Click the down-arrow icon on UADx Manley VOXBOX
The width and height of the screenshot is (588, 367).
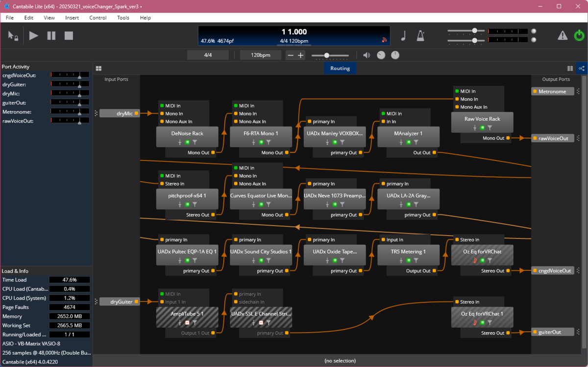click(327, 142)
